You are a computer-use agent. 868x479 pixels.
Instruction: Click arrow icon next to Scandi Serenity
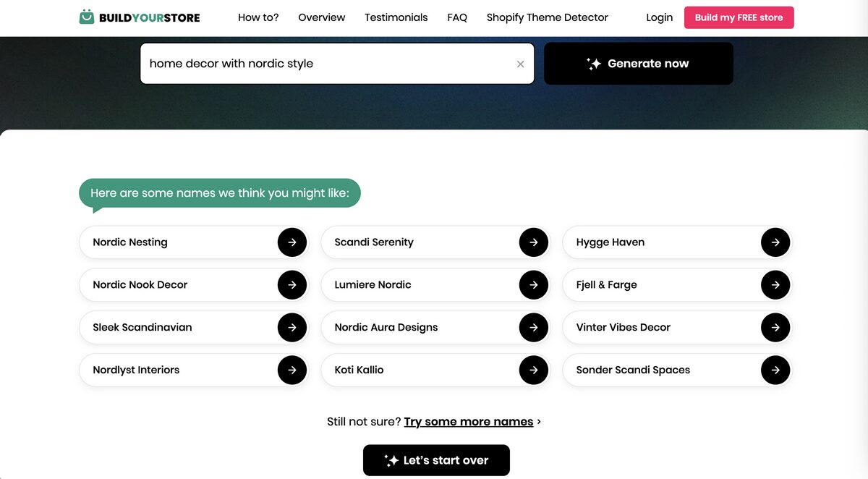(533, 242)
